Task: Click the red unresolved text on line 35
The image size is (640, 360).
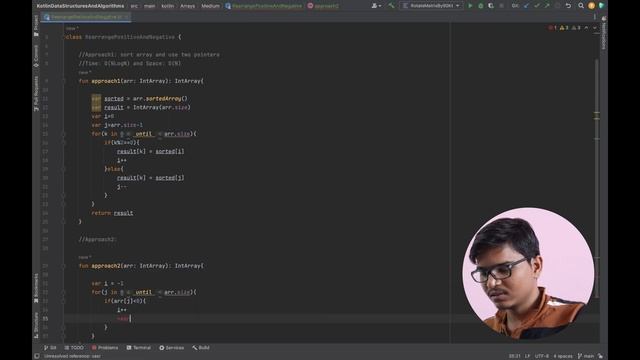Action: [123, 318]
